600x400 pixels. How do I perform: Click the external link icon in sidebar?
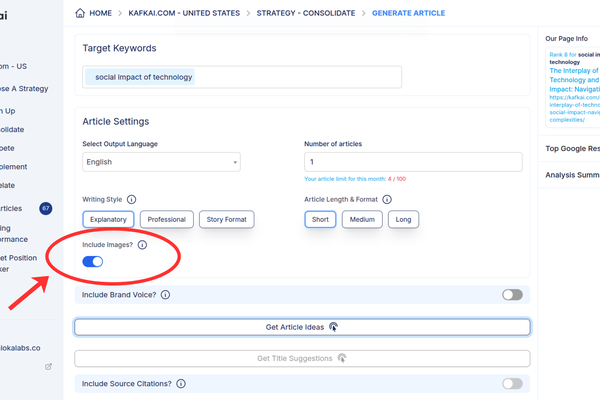(48, 367)
